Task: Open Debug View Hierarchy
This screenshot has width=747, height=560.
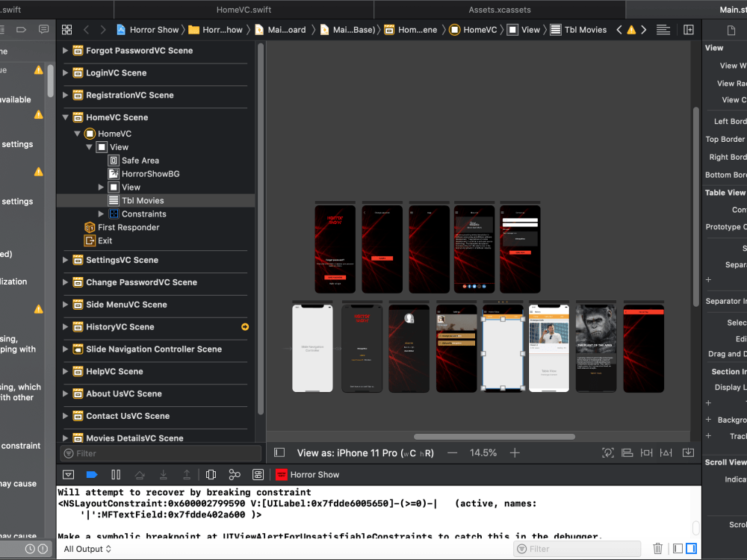Action: point(211,475)
